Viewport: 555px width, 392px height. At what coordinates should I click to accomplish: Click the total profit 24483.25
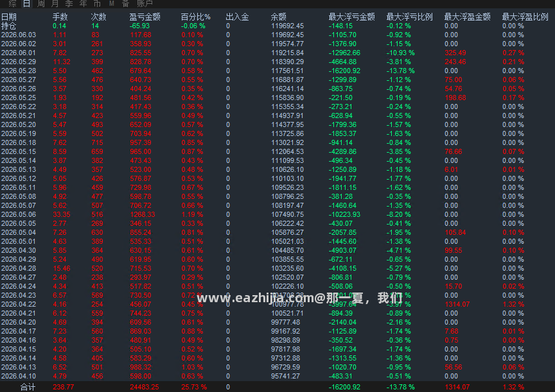[x=145, y=387]
